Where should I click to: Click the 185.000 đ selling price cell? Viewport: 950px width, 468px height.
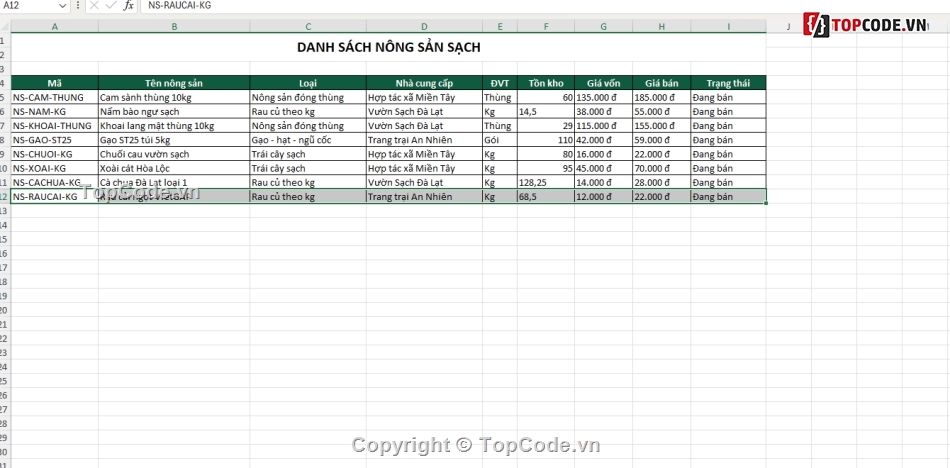point(662,98)
